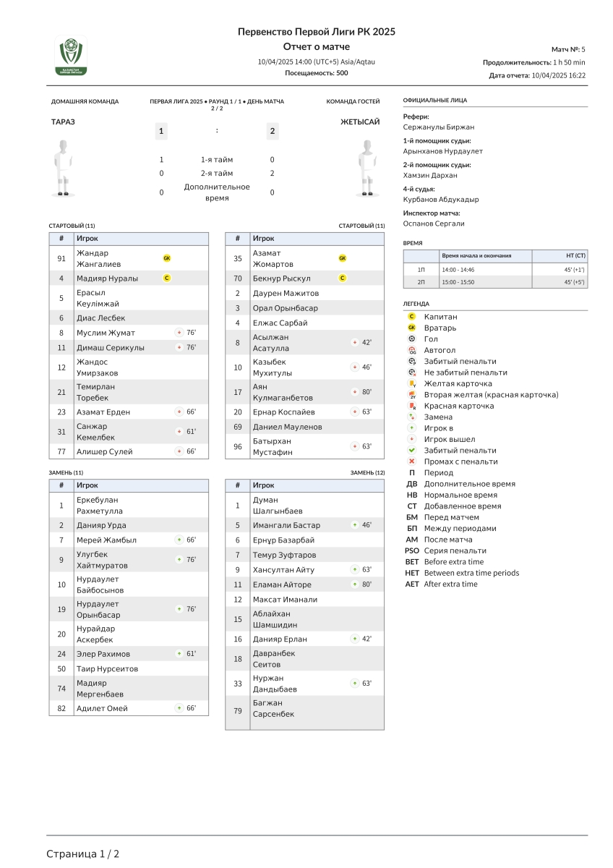Image resolution: width=613 pixels, height=868 pixels.
Task: Click substituted-out icon for Муслим Жумат
Action: [x=179, y=333]
